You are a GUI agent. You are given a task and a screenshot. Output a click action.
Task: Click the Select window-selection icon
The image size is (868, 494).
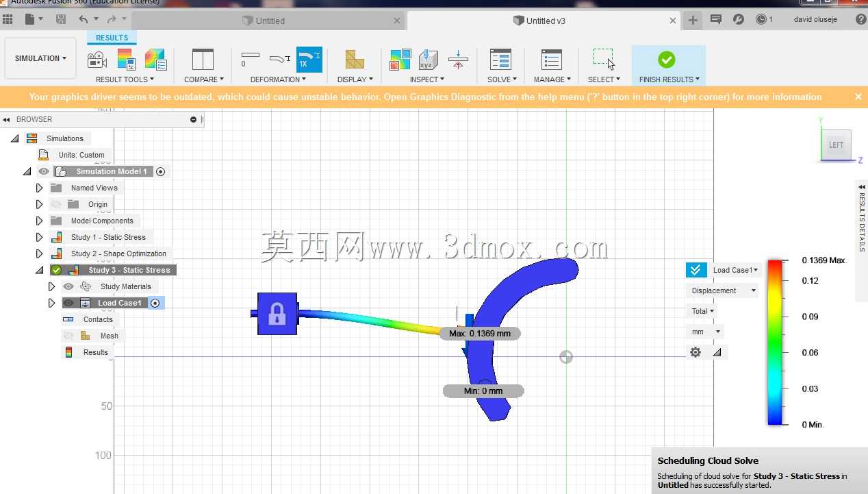tap(604, 60)
